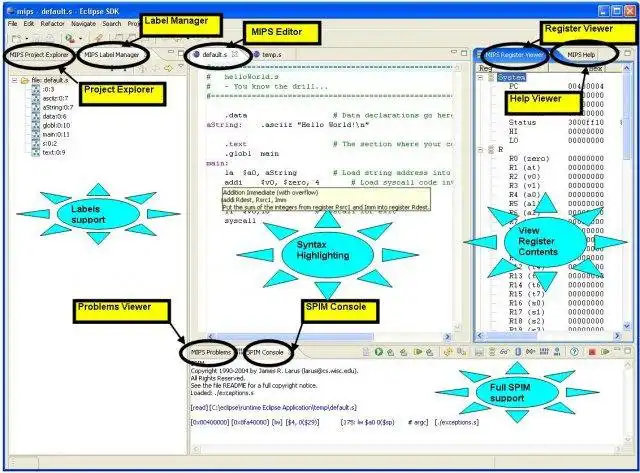Viewport: 640px width, 473px height.
Task: Open the Navigate menu
Action: [x=83, y=24]
